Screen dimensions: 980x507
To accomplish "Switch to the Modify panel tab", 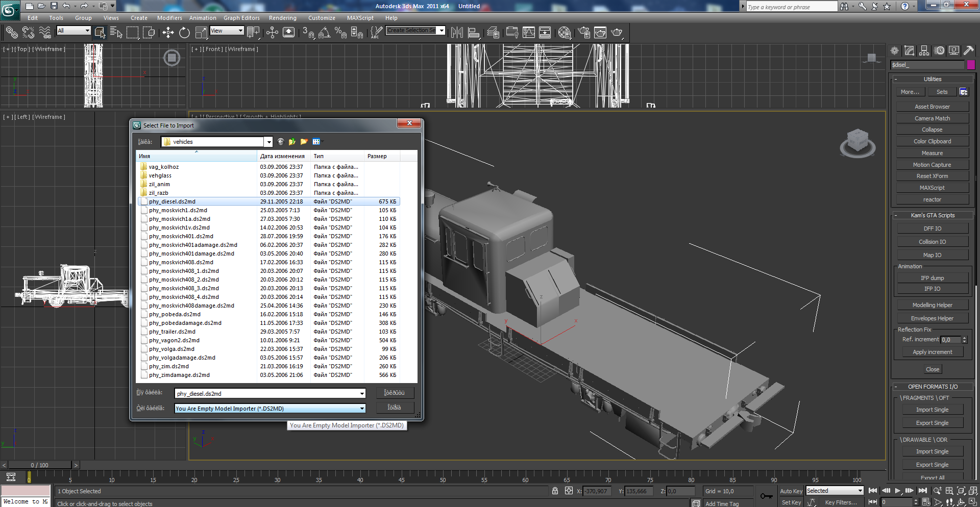I will click(909, 50).
